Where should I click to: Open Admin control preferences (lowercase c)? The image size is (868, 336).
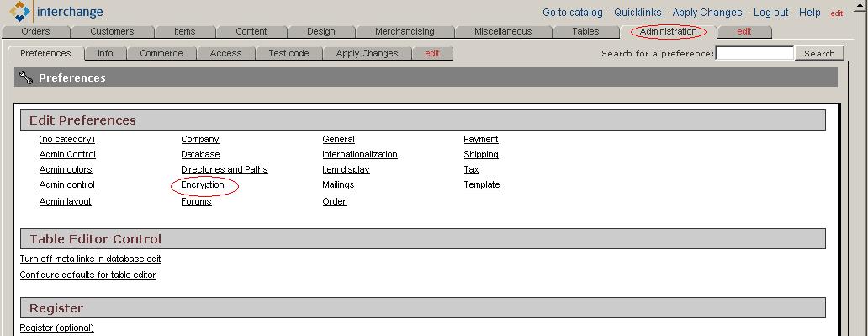67,184
